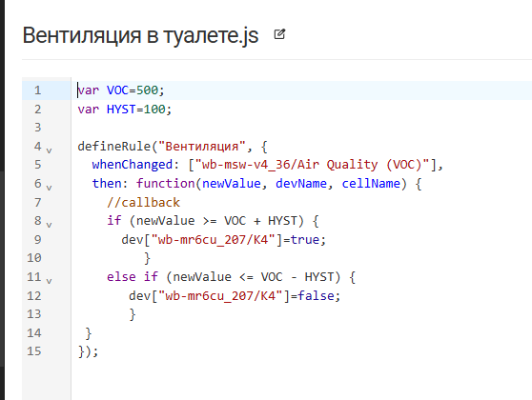Viewport: 532px width, 400px height.
Task: Click line number 3 in gutter
Action: tap(37, 128)
